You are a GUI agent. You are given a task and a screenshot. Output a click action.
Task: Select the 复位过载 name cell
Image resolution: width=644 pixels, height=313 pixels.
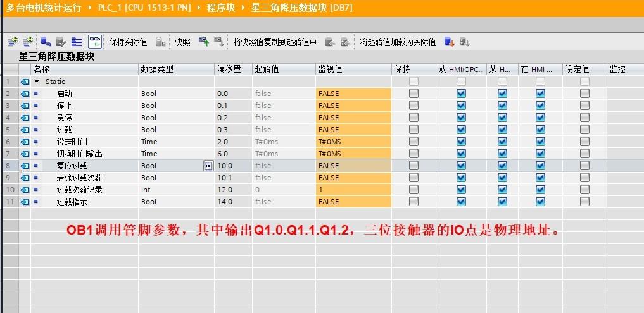click(x=85, y=166)
